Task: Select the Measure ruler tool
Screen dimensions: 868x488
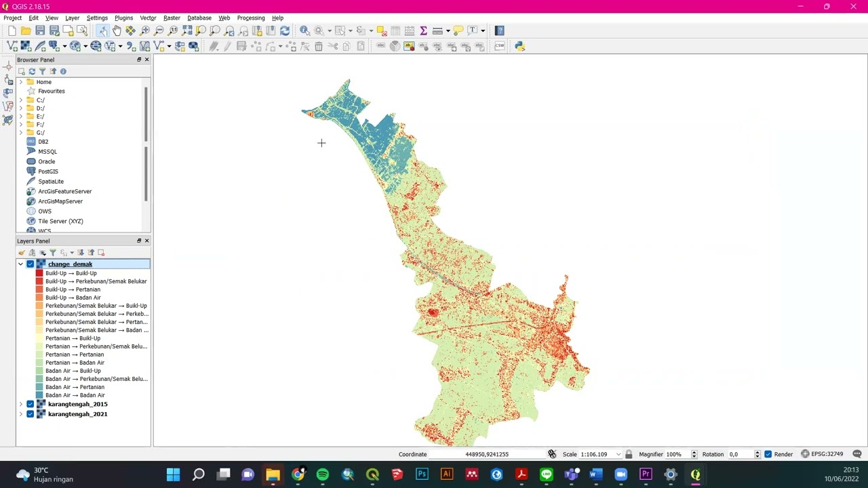Action: tap(437, 30)
